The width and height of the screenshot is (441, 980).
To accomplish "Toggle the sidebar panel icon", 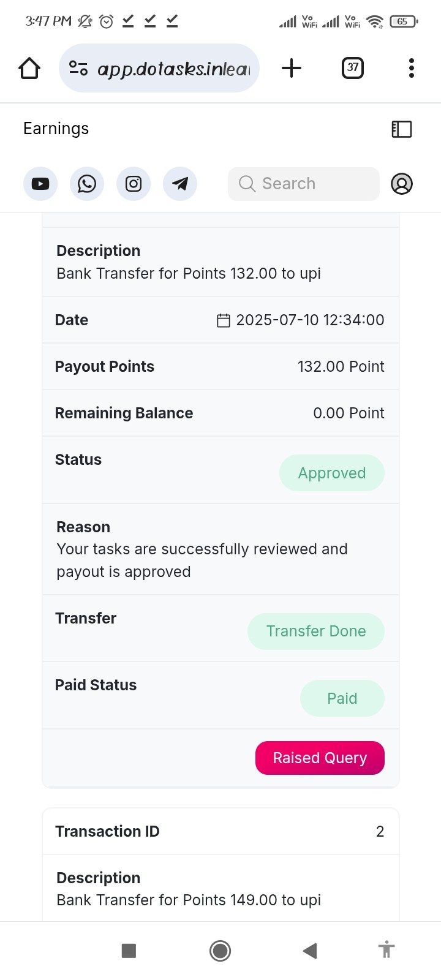I will [x=402, y=129].
